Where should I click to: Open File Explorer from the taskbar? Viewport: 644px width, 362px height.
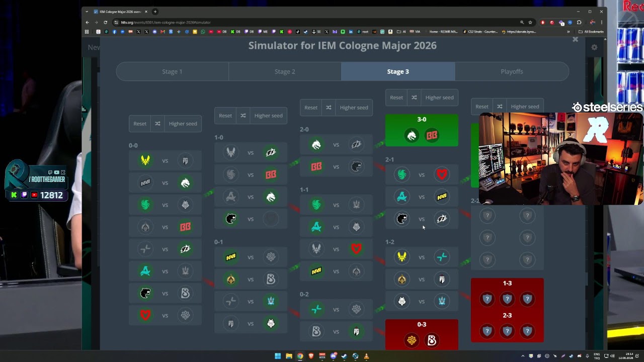[x=289, y=356]
